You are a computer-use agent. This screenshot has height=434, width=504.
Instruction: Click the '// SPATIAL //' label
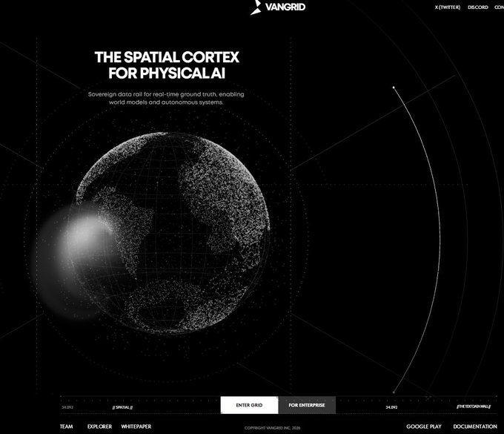[x=122, y=407]
